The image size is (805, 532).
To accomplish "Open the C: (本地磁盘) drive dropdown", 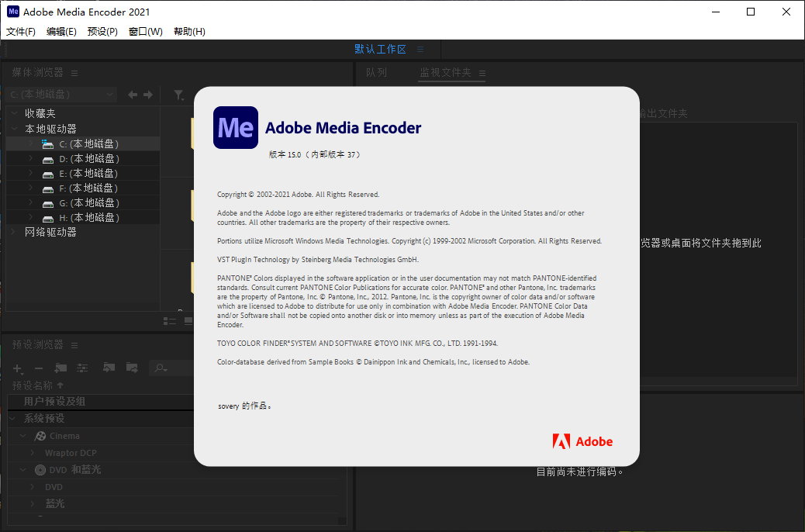I will [x=62, y=95].
